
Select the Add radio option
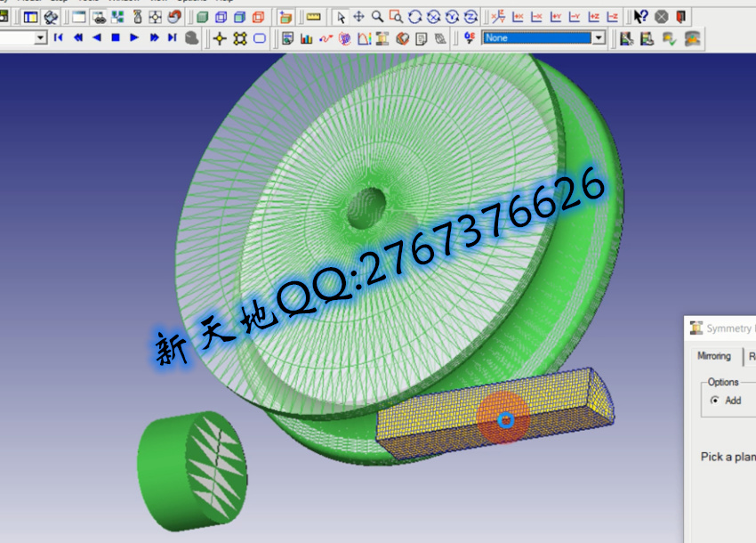pyautogui.click(x=716, y=401)
